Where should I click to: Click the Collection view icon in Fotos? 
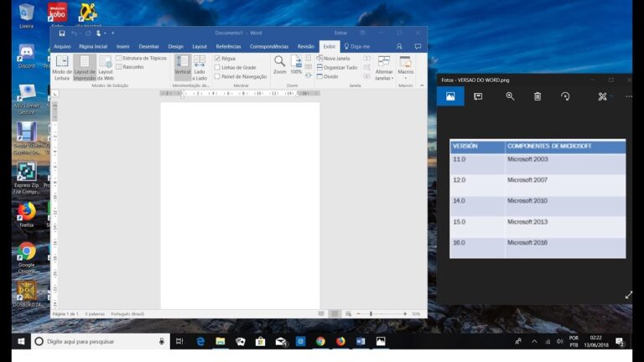(x=450, y=96)
